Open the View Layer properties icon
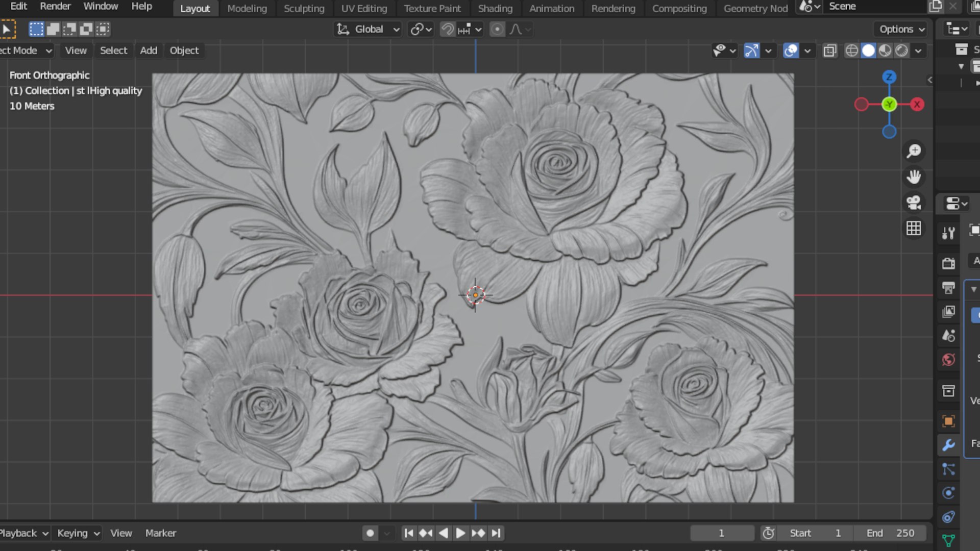 [x=948, y=312]
